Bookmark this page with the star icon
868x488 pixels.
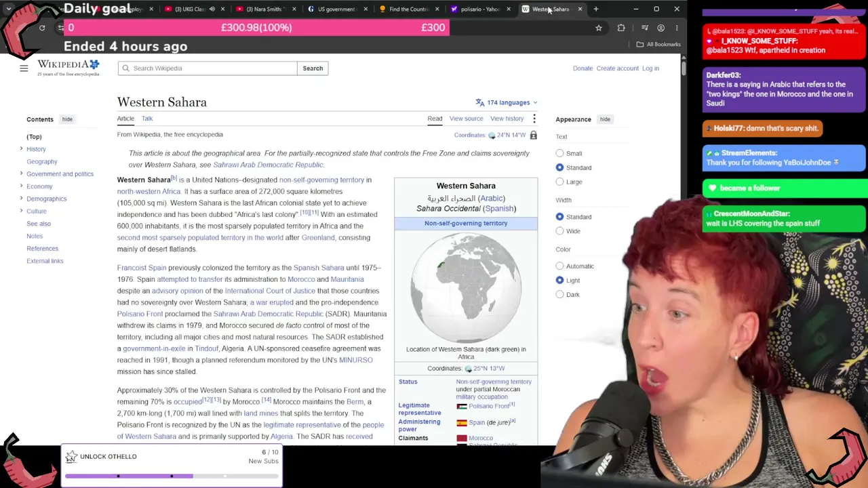(599, 28)
